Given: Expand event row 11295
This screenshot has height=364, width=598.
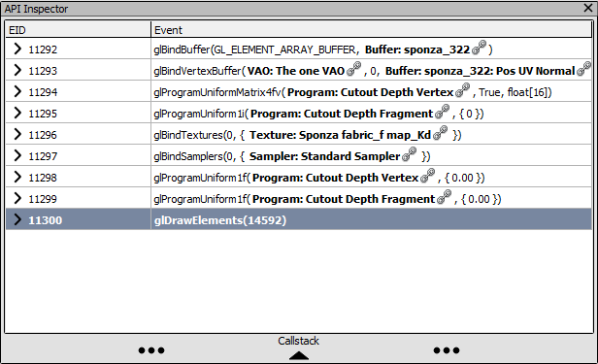Looking at the screenshot, I should [17, 113].
